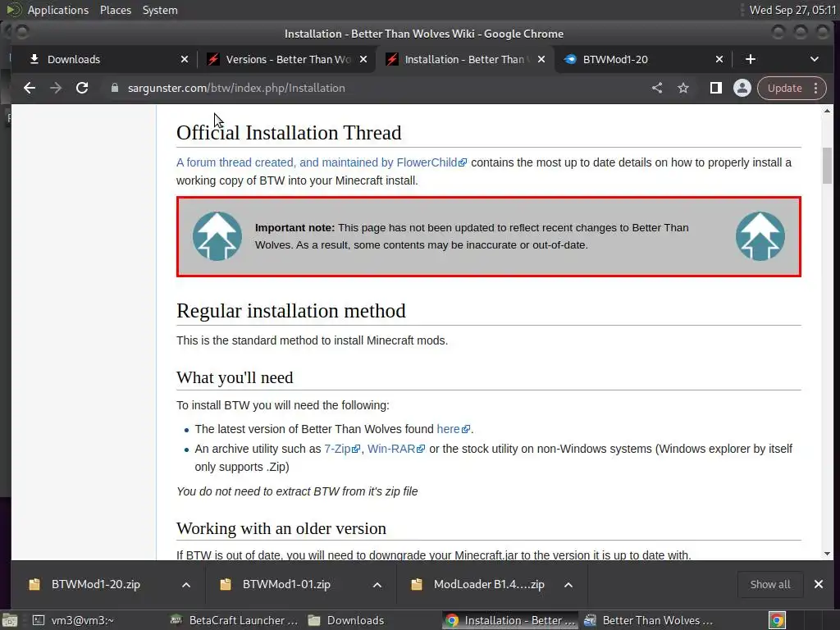Image resolution: width=840 pixels, height=630 pixels.
Task: Follow the 'here' link for latest version
Action: [x=453, y=429]
